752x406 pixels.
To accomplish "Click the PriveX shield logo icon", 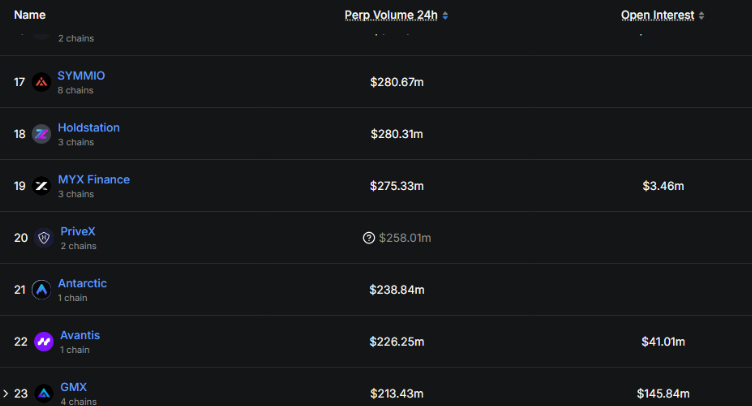I will pyautogui.click(x=43, y=238).
